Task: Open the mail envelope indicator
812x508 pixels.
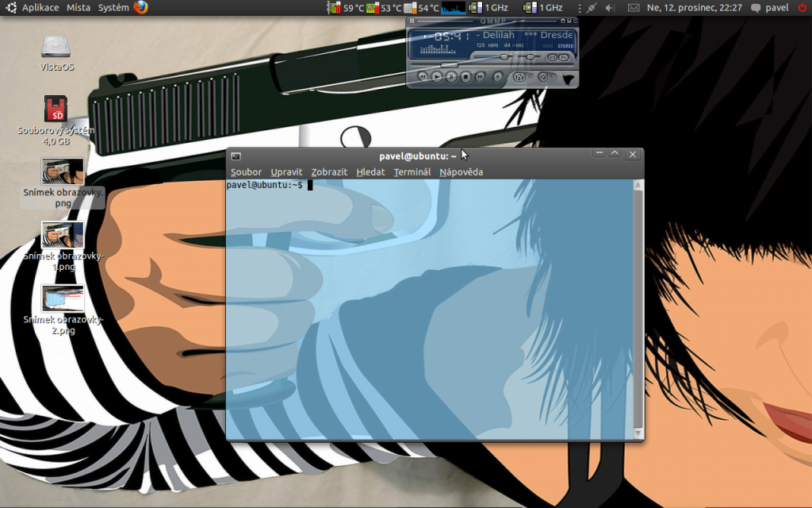Action: pos(634,8)
